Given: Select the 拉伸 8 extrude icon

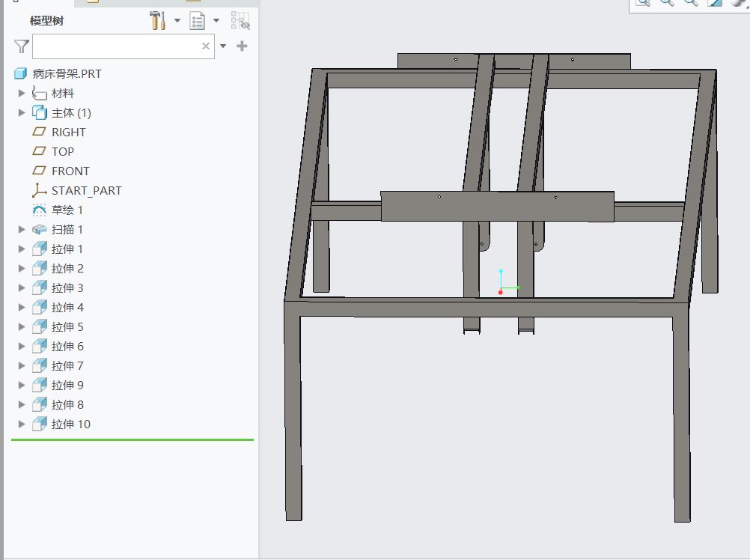Looking at the screenshot, I should coord(40,404).
